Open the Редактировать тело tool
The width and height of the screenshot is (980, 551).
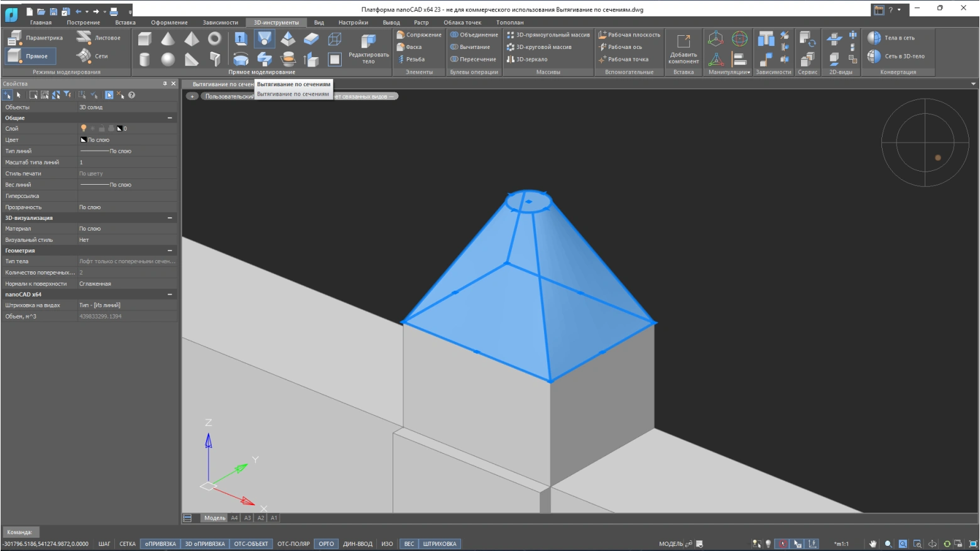369,49
